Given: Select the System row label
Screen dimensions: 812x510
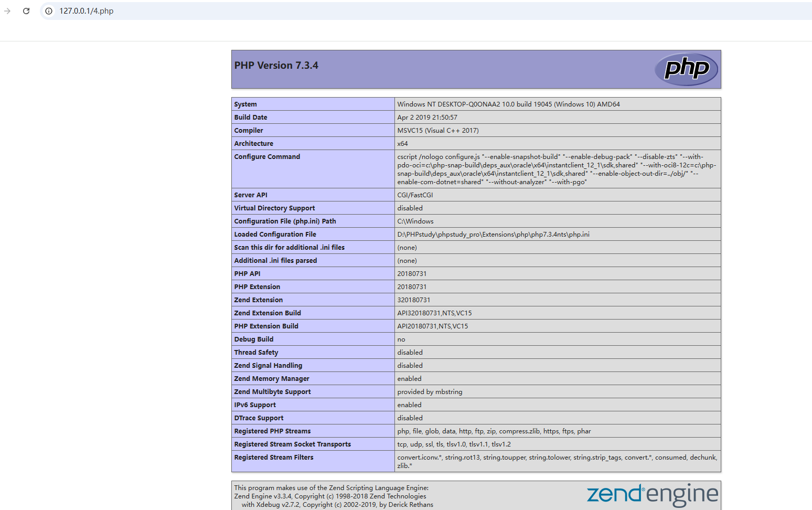Looking at the screenshot, I should pos(245,104).
